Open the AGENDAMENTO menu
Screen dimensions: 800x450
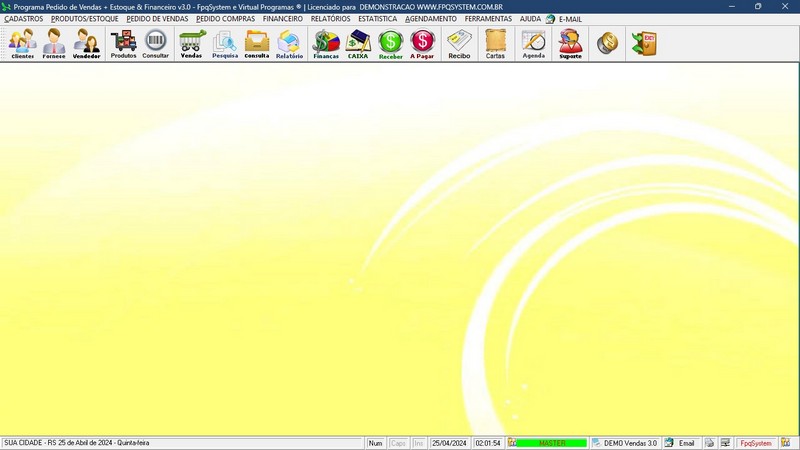[431, 19]
